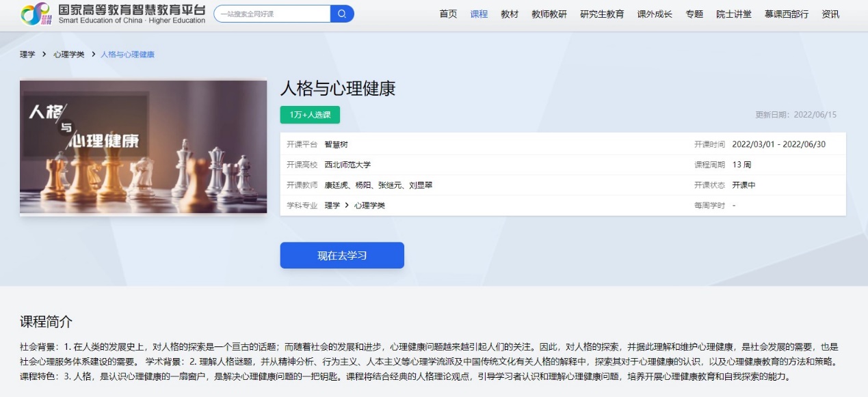This screenshot has width=868, height=397.
Task: Click 心理学类 in the 学科专业 row
Action: tap(369, 206)
